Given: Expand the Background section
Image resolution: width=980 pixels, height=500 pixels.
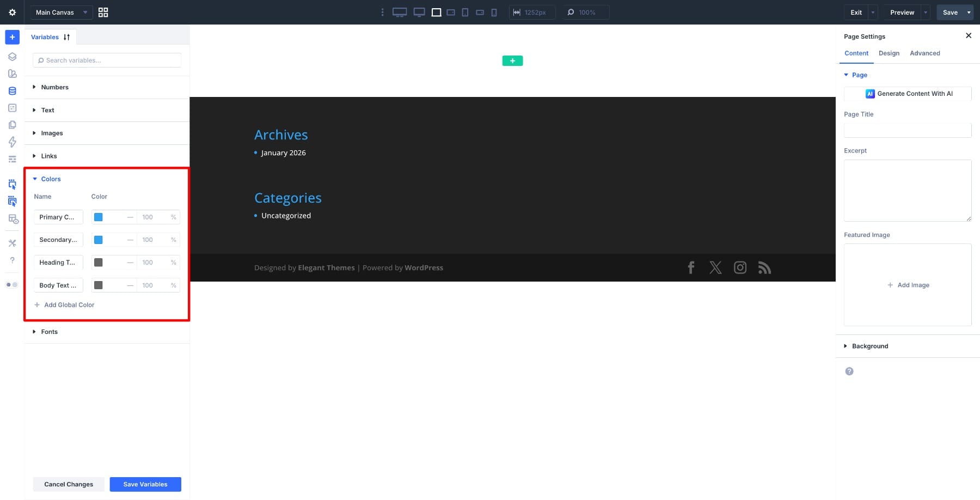Looking at the screenshot, I should click(x=869, y=345).
